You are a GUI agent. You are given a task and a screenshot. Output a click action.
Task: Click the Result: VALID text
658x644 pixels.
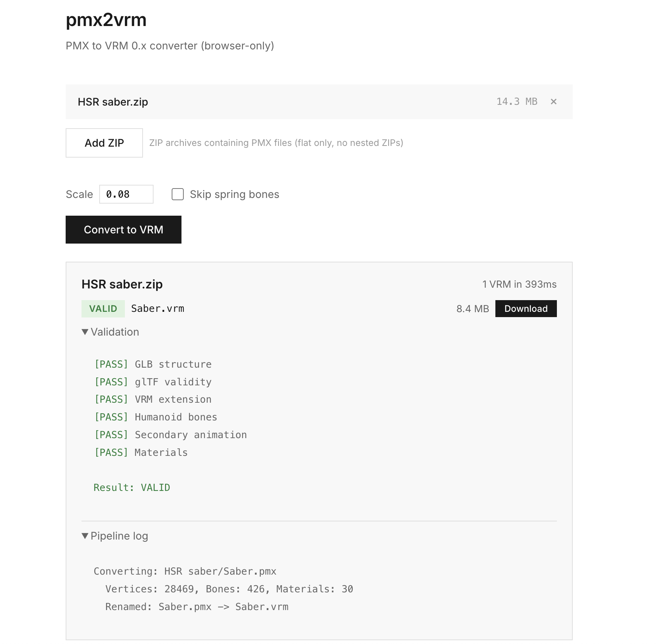(x=132, y=487)
